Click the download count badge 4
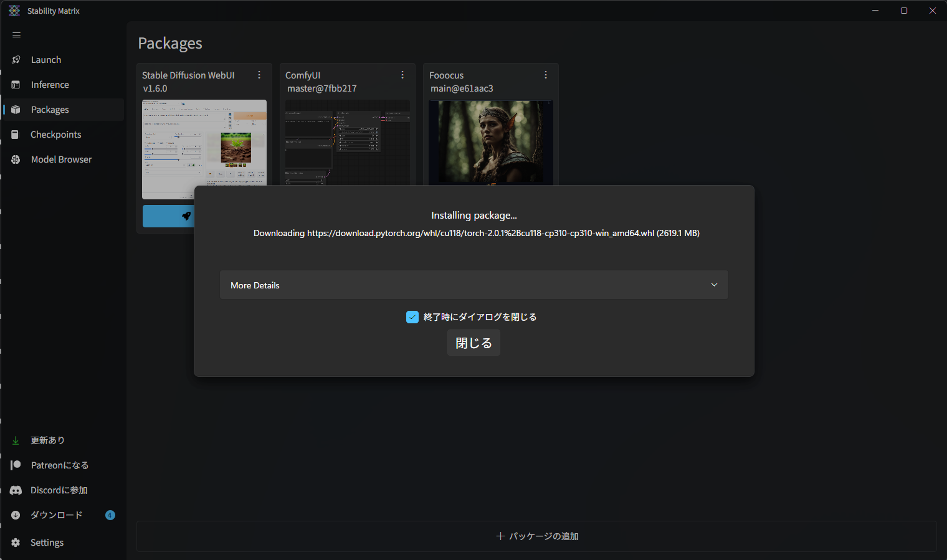The image size is (947, 560). coord(110,515)
